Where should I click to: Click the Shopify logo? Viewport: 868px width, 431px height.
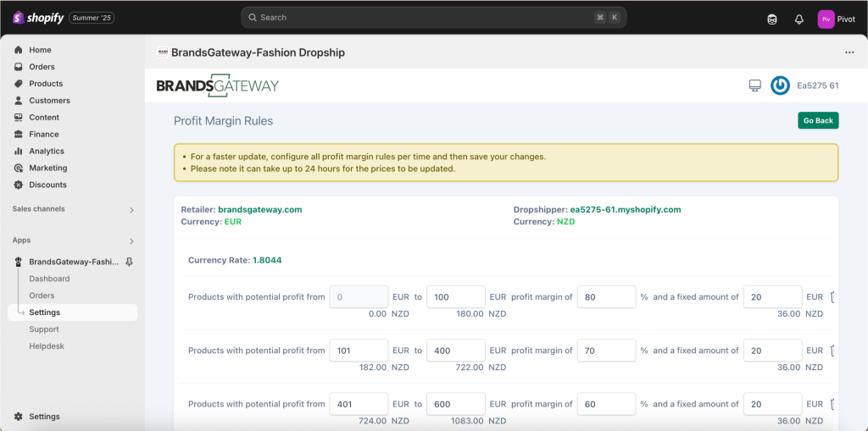tap(39, 18)
